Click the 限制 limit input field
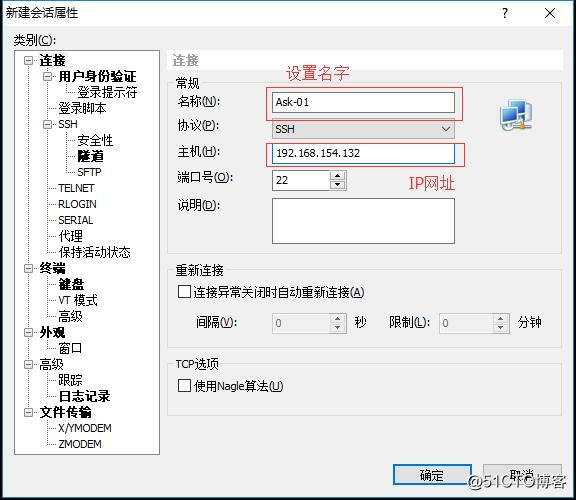 (466, 323)
